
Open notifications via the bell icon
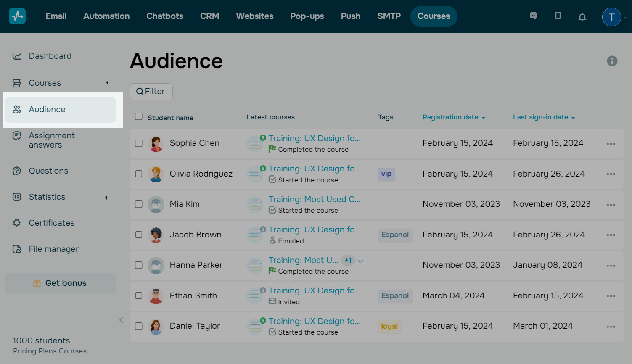(x=582, y=17)
